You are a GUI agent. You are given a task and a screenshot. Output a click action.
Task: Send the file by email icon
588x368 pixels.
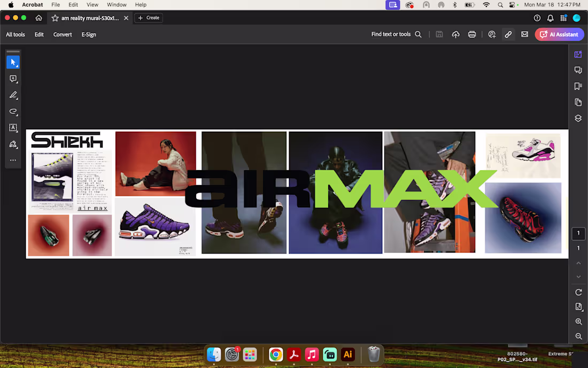pyautogui.click(x=524, y=35)
